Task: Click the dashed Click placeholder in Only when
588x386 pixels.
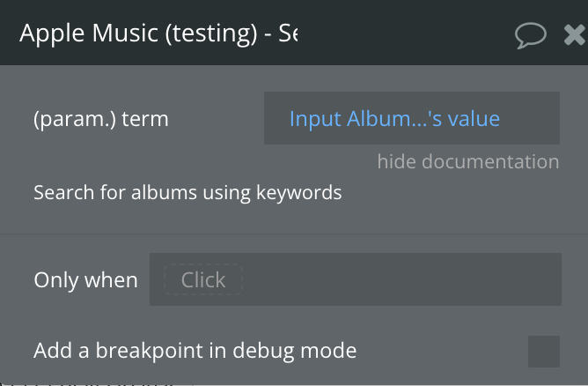Action: tap(203, 279)
